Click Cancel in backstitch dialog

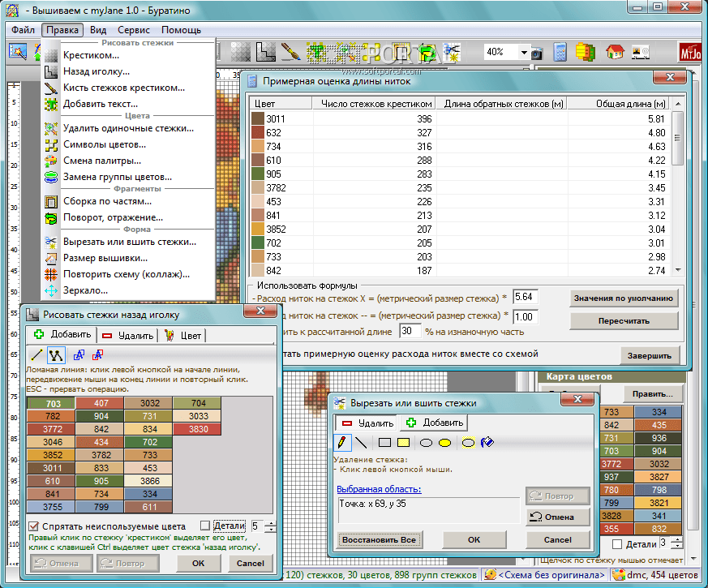click(x=250, y=563)
